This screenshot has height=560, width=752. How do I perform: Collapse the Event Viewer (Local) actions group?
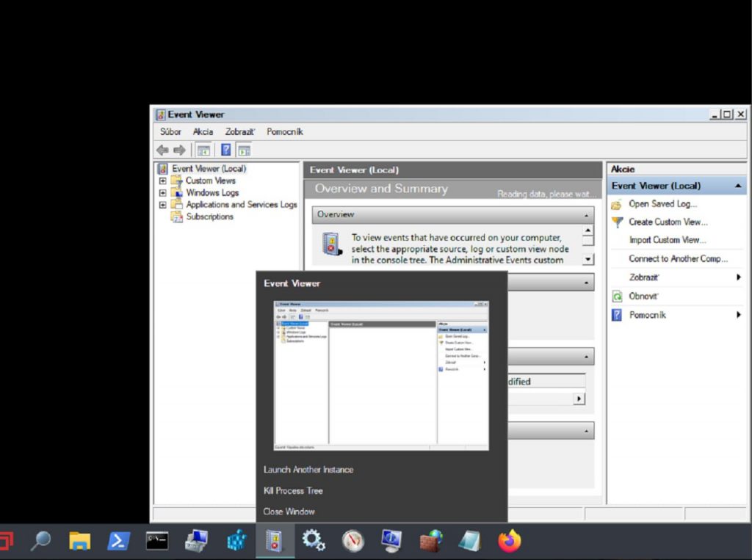pyautogui.click(x=738, y=186)
